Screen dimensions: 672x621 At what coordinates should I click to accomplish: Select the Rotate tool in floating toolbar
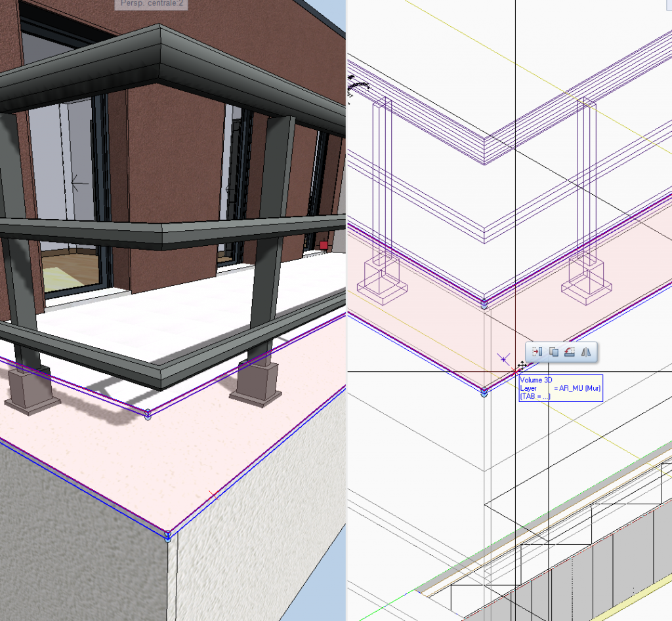click(570, 352)
